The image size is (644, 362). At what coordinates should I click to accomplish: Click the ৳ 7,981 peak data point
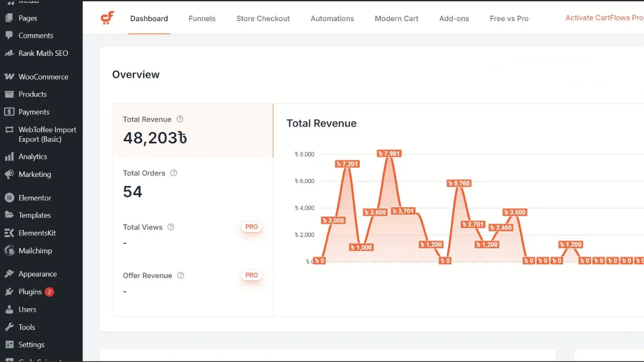tap(389, 153)
